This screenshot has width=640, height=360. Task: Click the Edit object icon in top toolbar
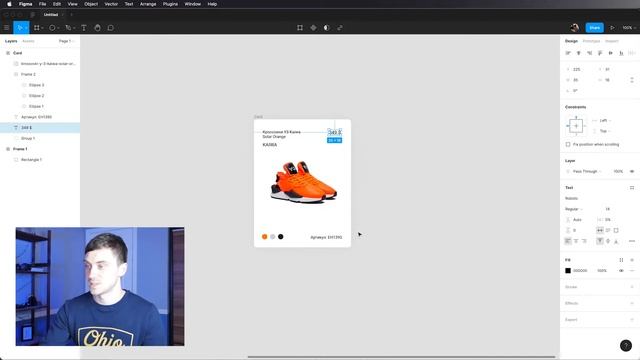pos(300,28)
